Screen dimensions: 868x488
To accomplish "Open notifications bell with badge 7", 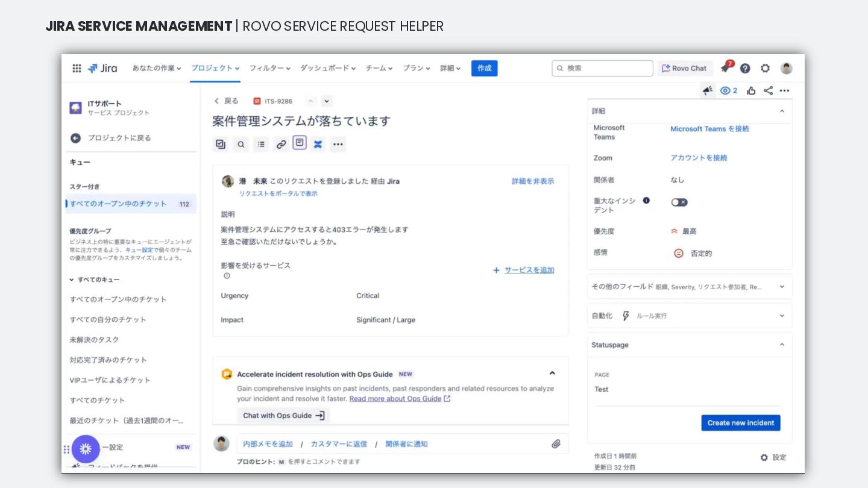I will [x=726, y=67].
